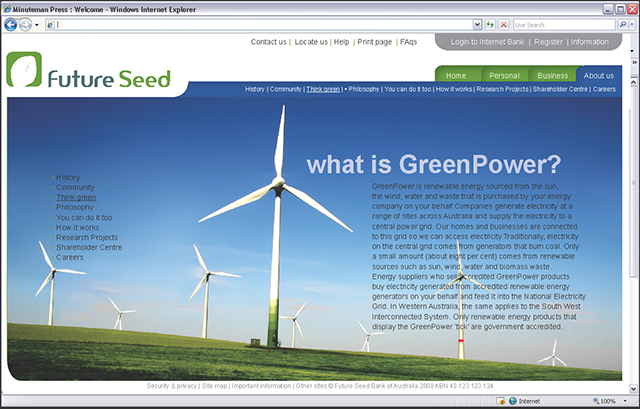Click the browser Back arrow button

pyautogui.click(x=11, y=25)
